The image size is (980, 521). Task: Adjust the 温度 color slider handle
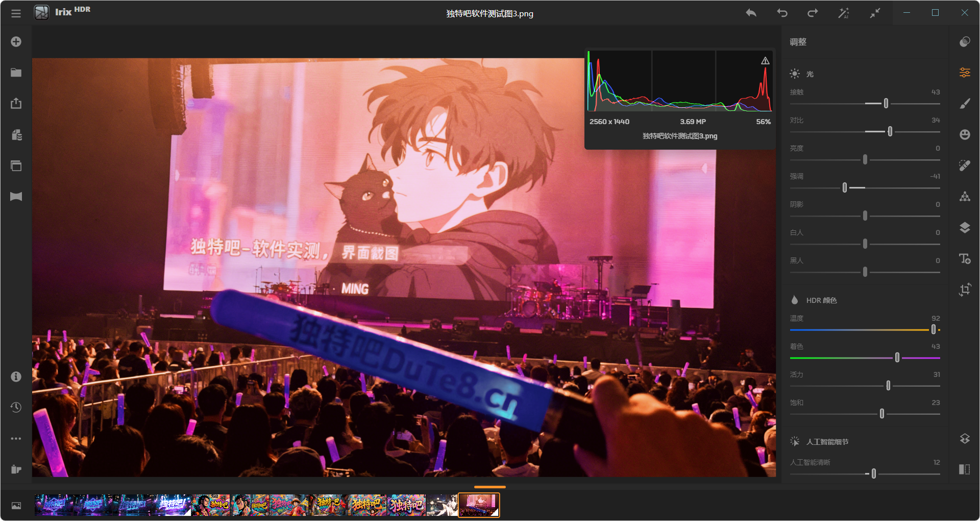934,329
